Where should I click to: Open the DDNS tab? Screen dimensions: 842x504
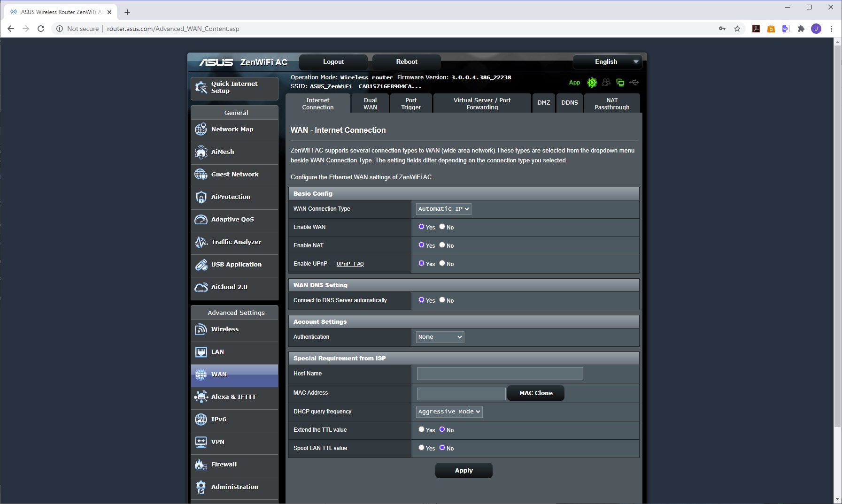[x=569, y=103]
